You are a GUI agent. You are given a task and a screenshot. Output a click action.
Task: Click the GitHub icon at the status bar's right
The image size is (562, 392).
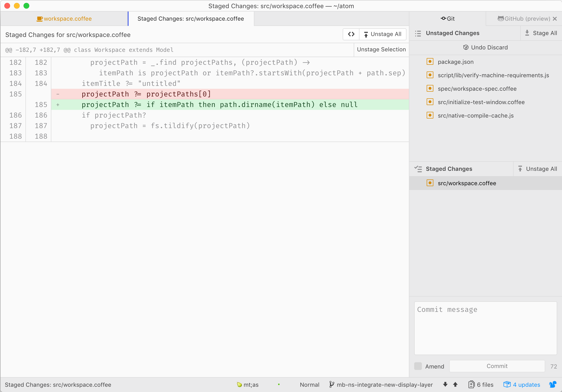tap(553, 384)
